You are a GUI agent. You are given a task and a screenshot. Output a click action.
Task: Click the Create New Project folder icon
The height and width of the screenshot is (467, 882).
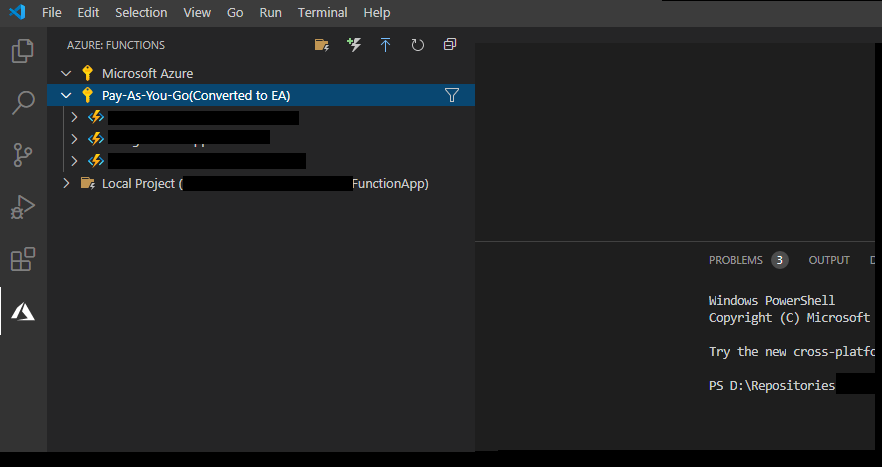click(x=322, y=45)
